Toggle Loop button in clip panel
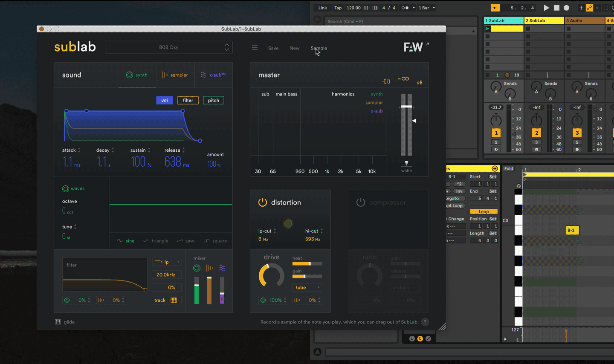614x364 pixels. click(x=484, y=211)
